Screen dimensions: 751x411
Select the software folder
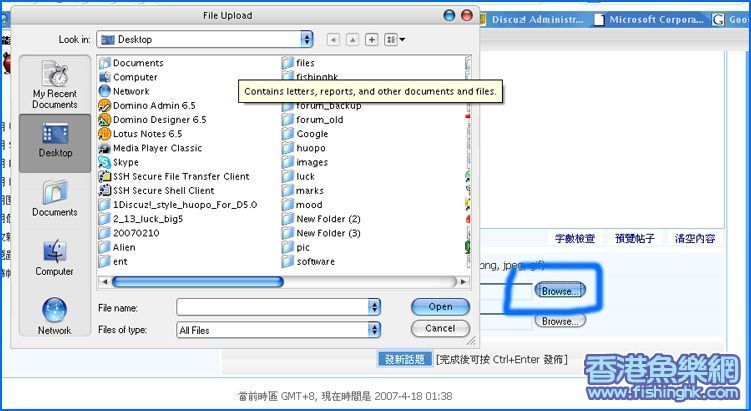pos(309,262)
